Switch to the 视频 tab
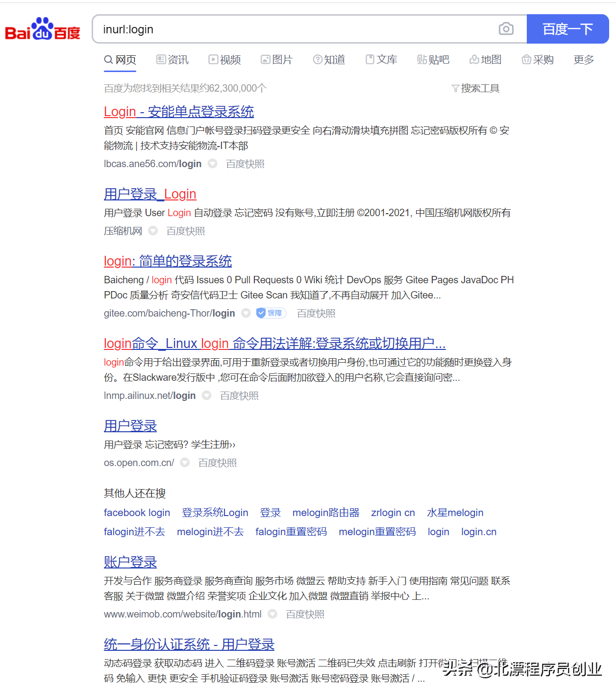 [224, 60]
